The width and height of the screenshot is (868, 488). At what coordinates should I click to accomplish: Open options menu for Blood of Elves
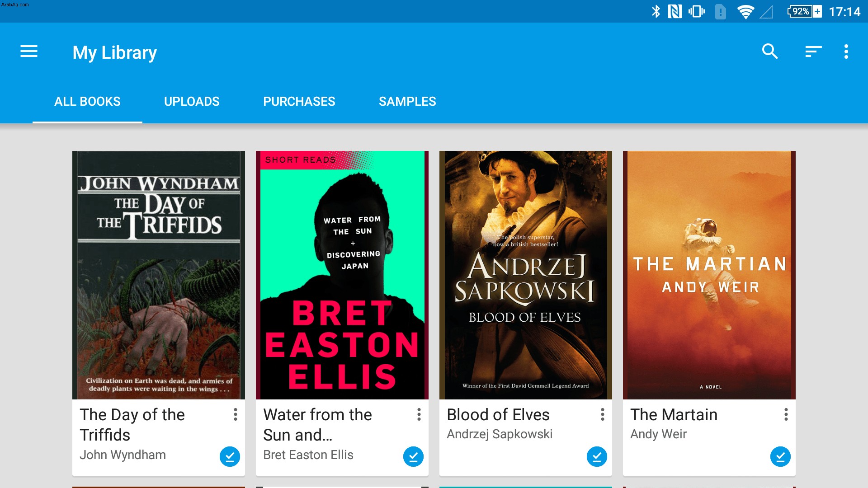603,414
